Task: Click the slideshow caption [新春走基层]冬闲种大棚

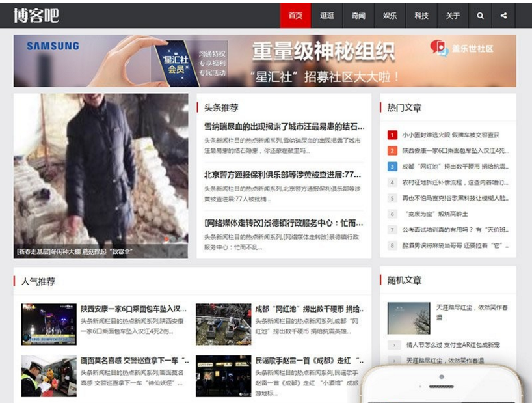Action: click(x=74, y=251)
